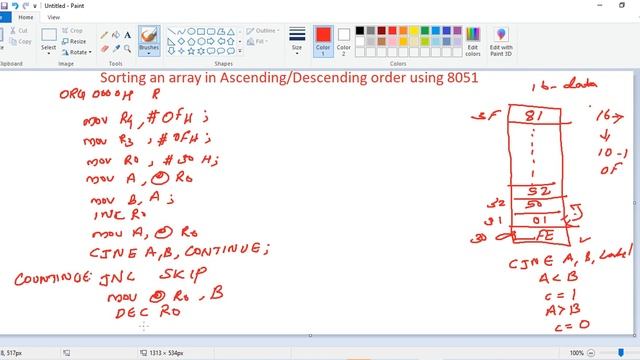Pick the Rounded rectangular callout shape
This screenshot has height=360, width=640.
point(211,51)
